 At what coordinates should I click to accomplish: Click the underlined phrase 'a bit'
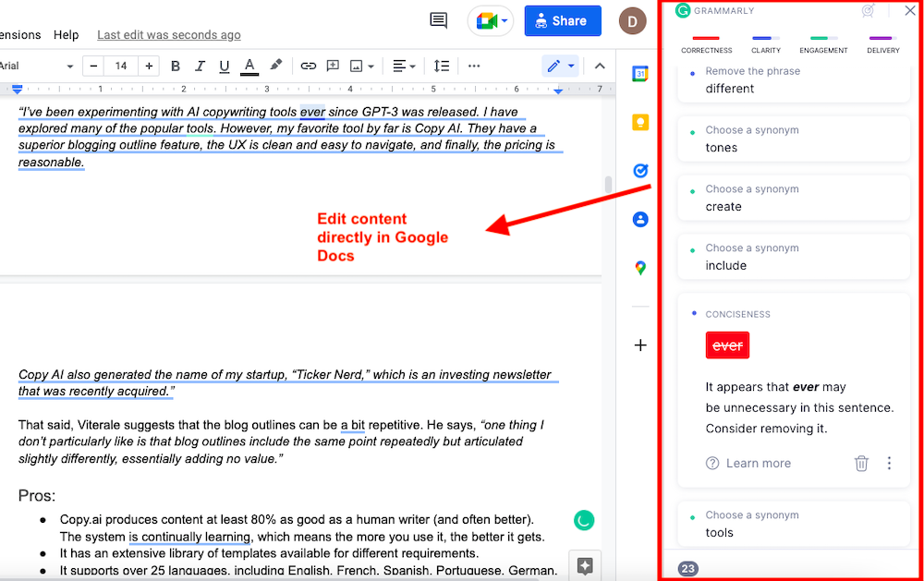tap(352, 425)
